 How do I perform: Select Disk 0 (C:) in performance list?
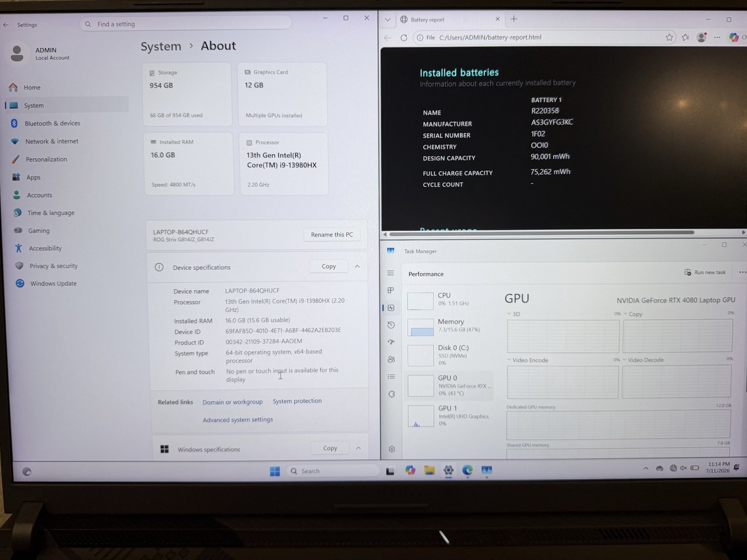point(450,355)
